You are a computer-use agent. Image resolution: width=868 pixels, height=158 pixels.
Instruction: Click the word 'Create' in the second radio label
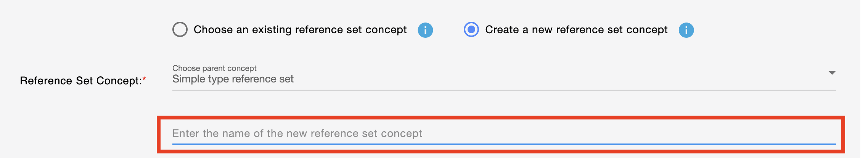502,30
